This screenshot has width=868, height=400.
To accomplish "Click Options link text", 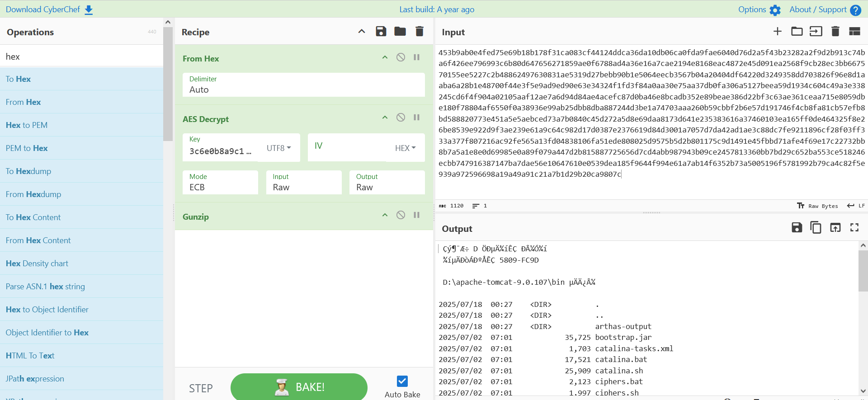I will (x=752, y=9).
